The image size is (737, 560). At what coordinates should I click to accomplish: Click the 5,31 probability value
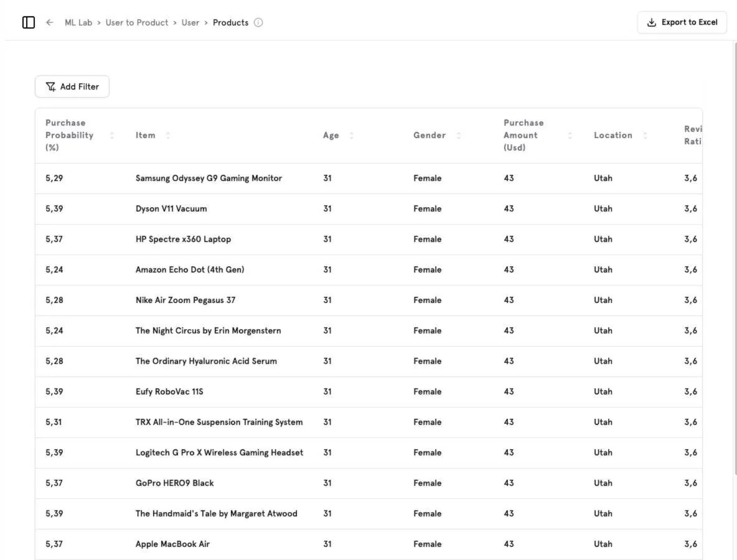[x=54, y=422]
